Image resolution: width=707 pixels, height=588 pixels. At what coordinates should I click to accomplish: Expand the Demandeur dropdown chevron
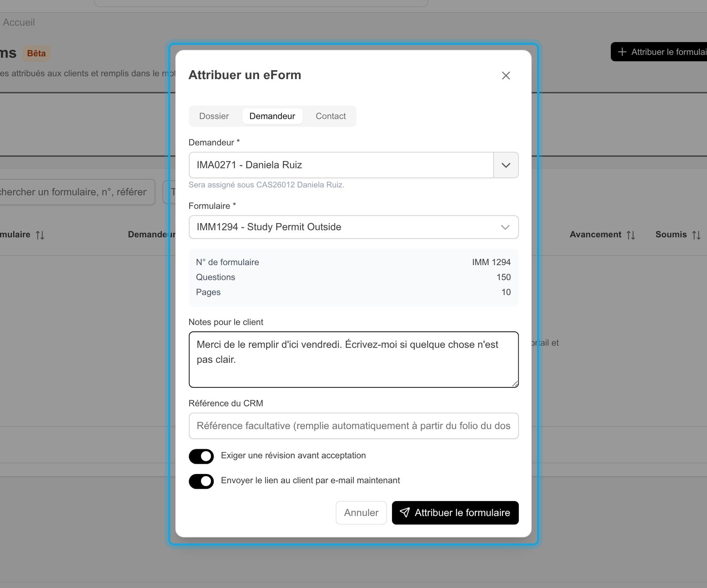pyautogui.click(x=506, y=165)
